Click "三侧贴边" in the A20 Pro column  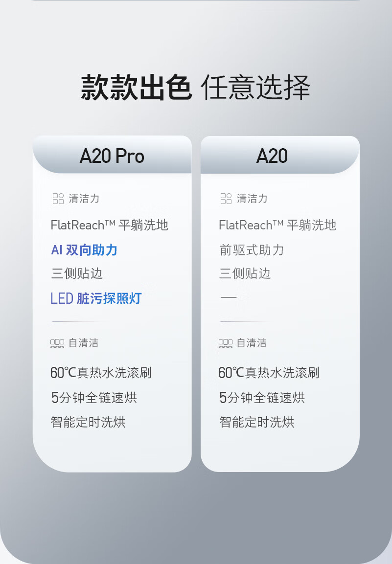(x=77, y=273)
